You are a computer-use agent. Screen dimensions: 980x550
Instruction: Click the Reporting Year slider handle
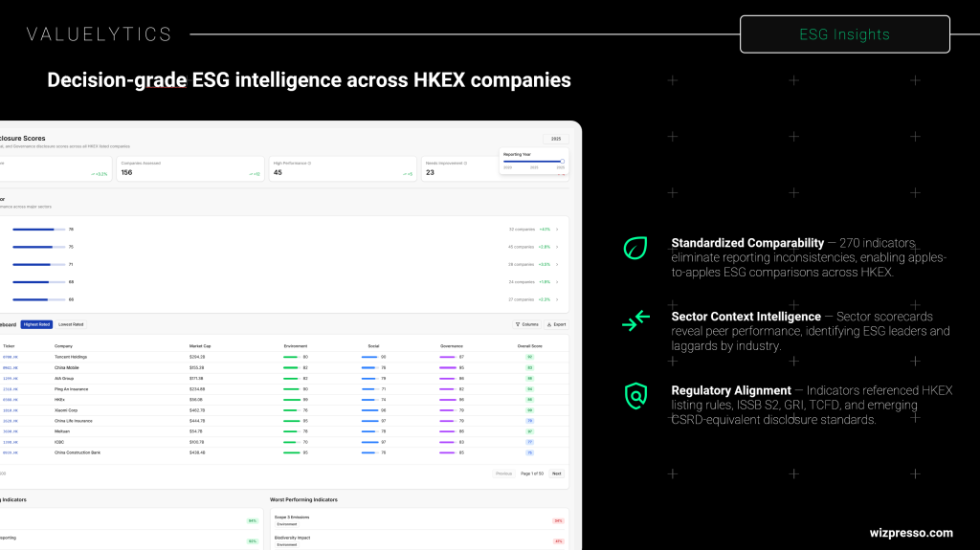point(562,162)
